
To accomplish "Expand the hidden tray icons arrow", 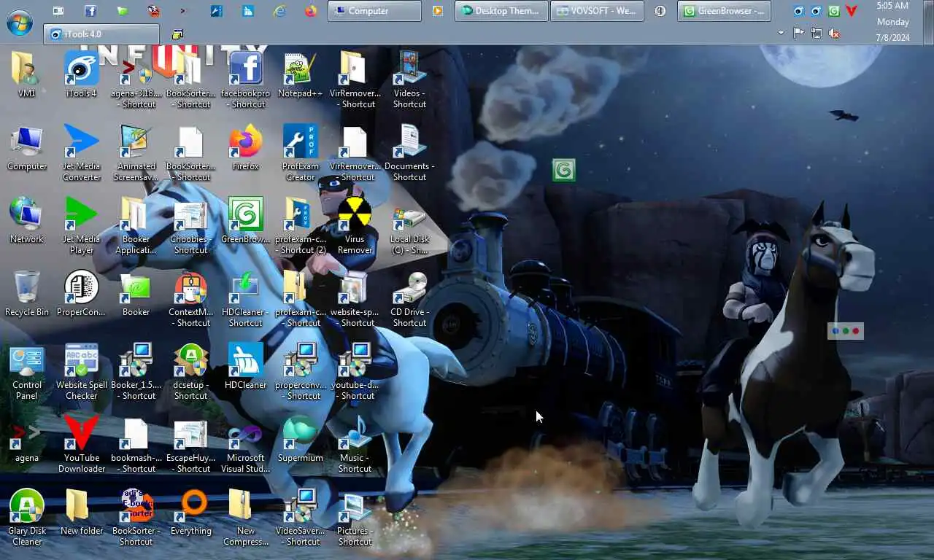I will click(781, 33).
